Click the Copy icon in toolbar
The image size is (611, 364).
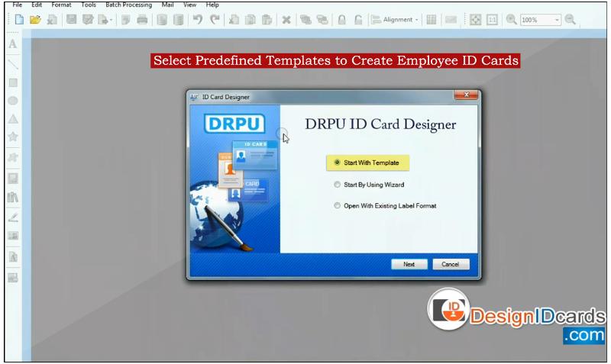(x=251, y=20)
